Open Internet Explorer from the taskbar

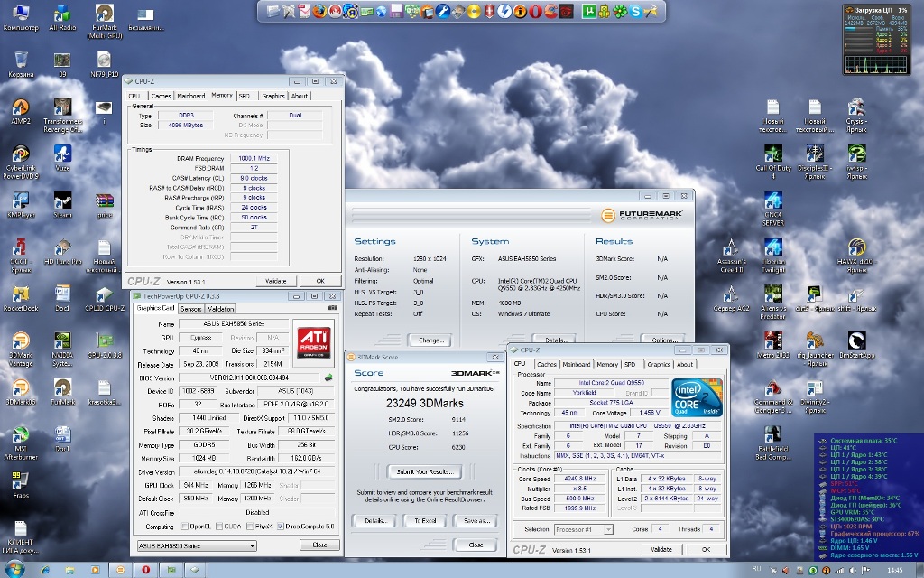45,571
